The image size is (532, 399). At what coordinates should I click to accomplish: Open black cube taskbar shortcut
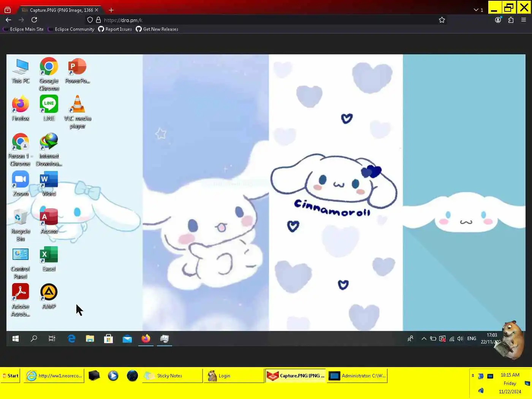(x=94, y=376)
